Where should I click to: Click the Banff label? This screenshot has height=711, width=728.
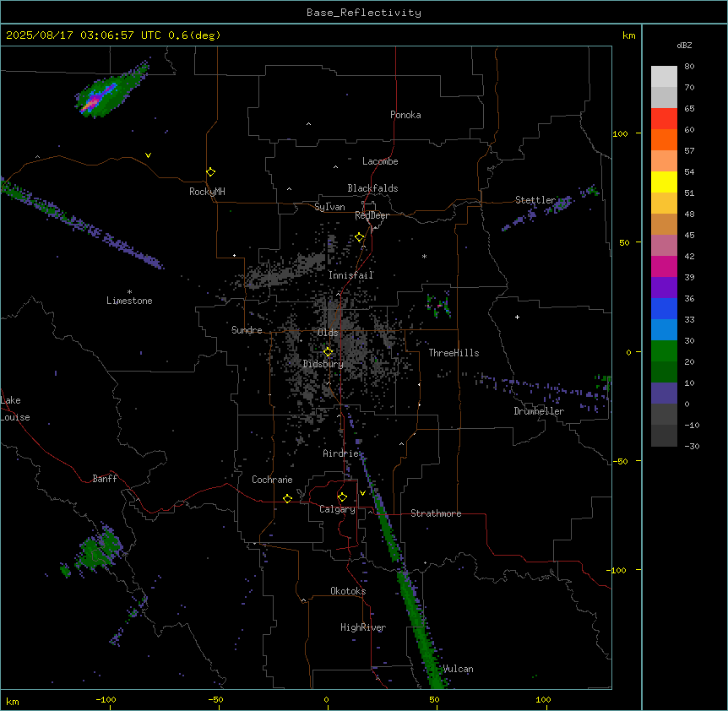click(105, 479)
